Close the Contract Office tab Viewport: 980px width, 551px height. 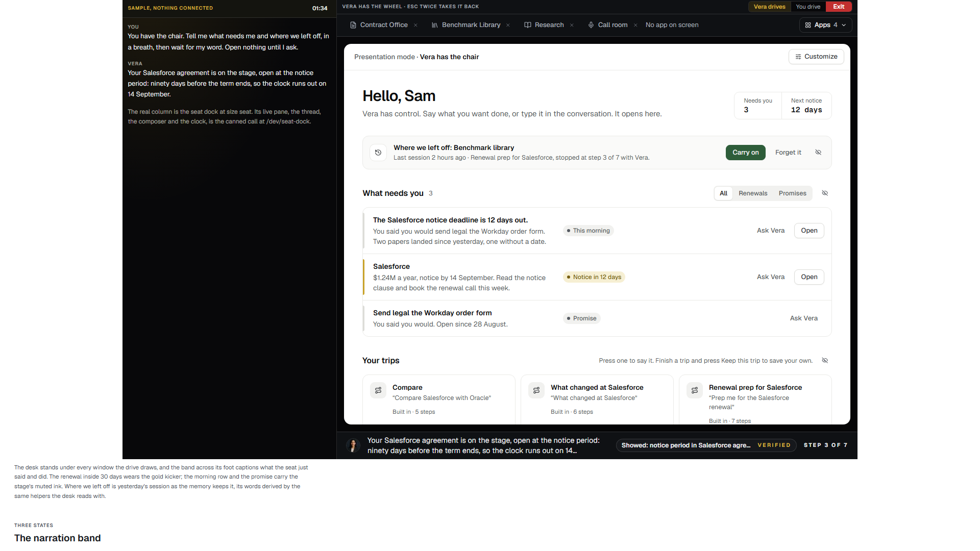point(415,25)
